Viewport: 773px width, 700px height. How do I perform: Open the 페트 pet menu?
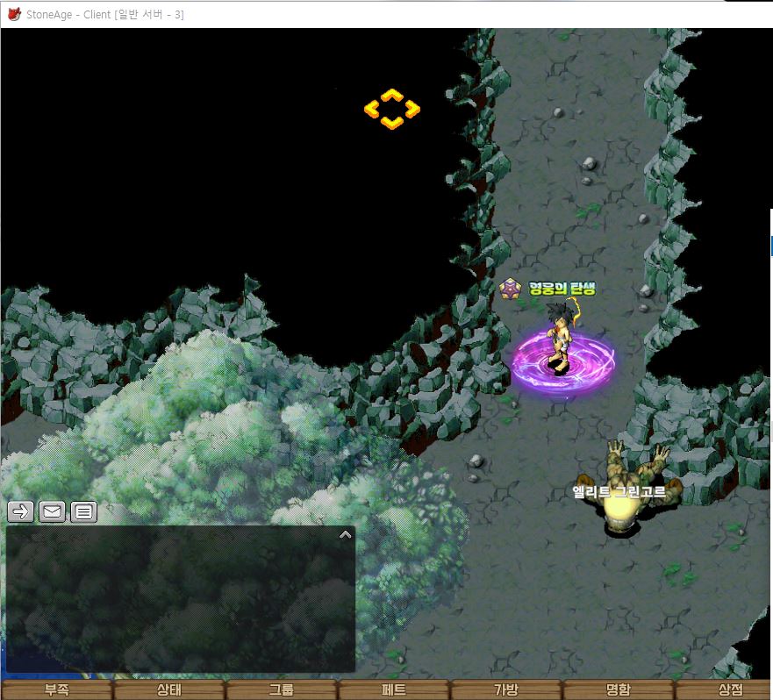[x=394, y=689]
